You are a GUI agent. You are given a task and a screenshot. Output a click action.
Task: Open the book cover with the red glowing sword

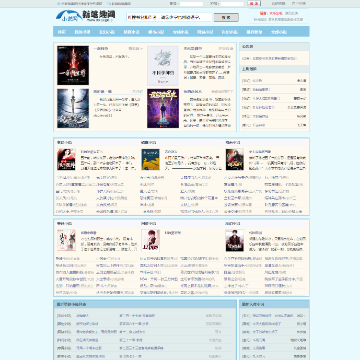point(73,65)
